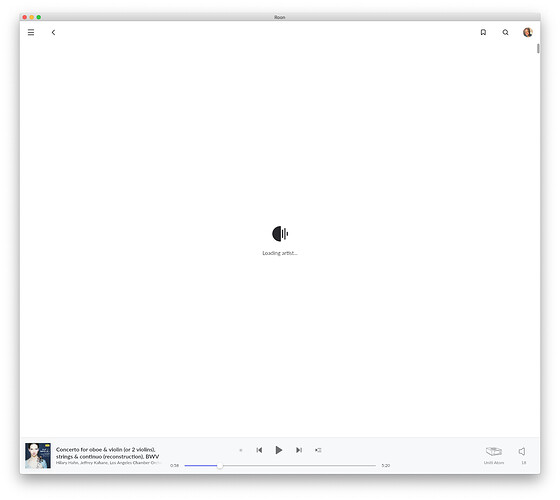The image size is (560, 500).
Task: Click the Hilary Hahn artist credits line
Action: click(x=109, y=463)
